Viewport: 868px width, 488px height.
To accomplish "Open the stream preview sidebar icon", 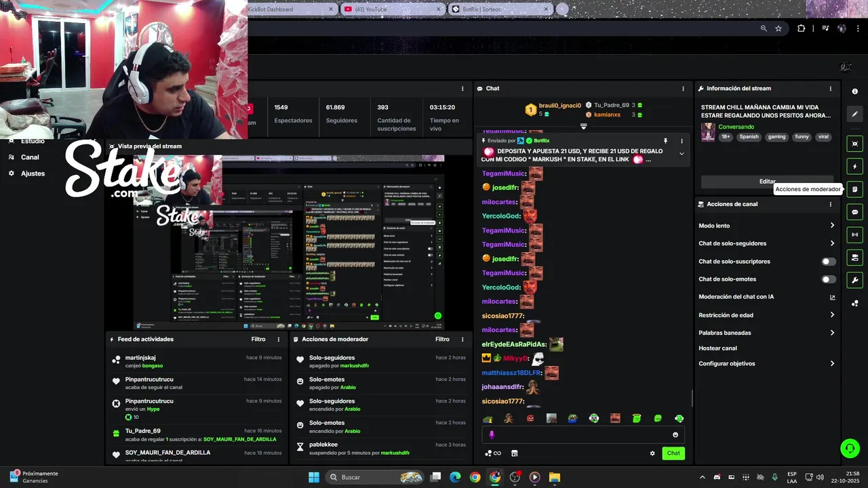I will coord(854,144).
